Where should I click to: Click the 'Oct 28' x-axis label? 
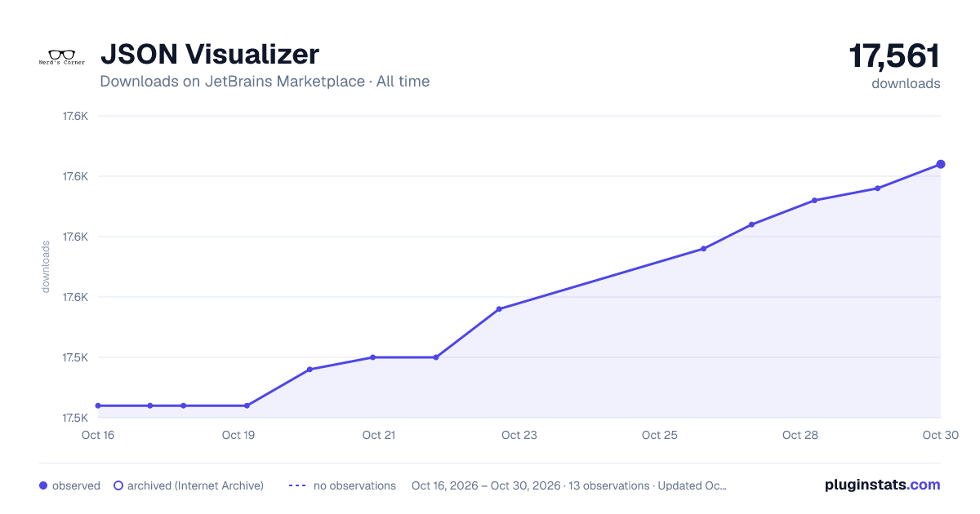(800, 435)
